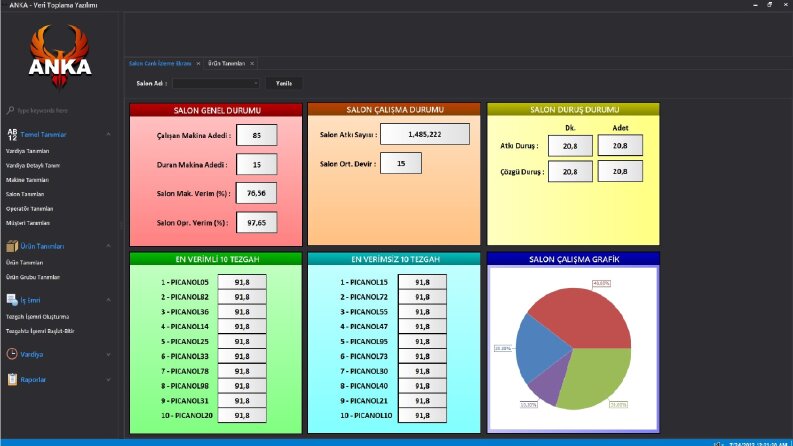Collapse the Temel Tanımlar section
This screenshot has width=793, height=446.
[108, 135]
